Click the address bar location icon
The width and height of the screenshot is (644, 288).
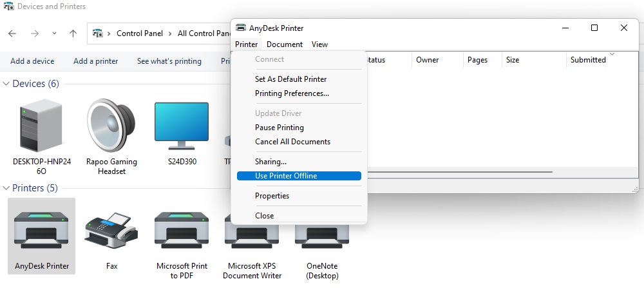click(97, 34)
